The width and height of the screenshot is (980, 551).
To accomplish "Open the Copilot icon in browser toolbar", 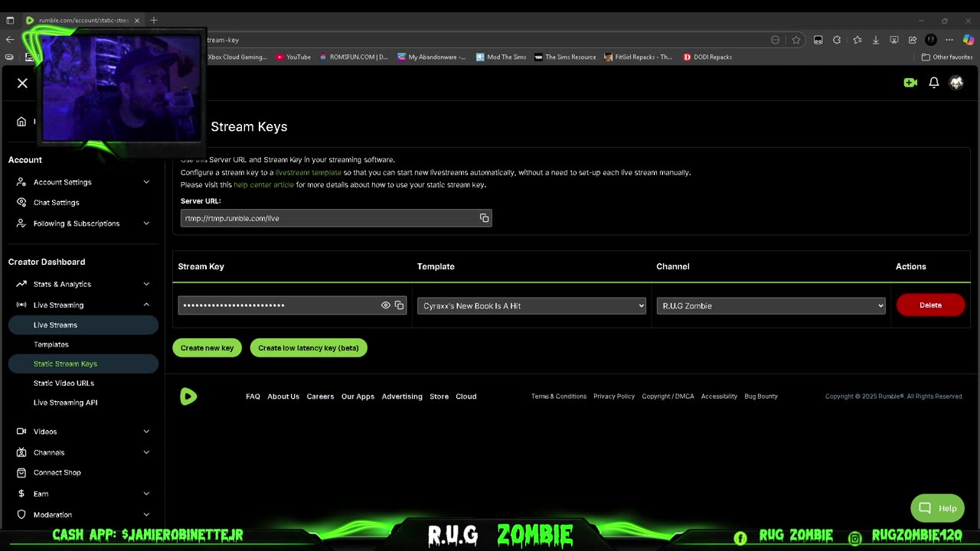I will point(969,40).
